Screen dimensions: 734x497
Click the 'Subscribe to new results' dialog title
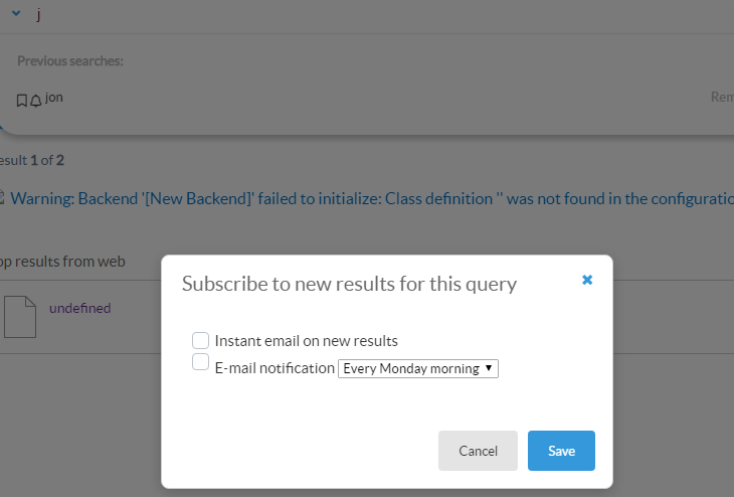click(x=349, y=284)
